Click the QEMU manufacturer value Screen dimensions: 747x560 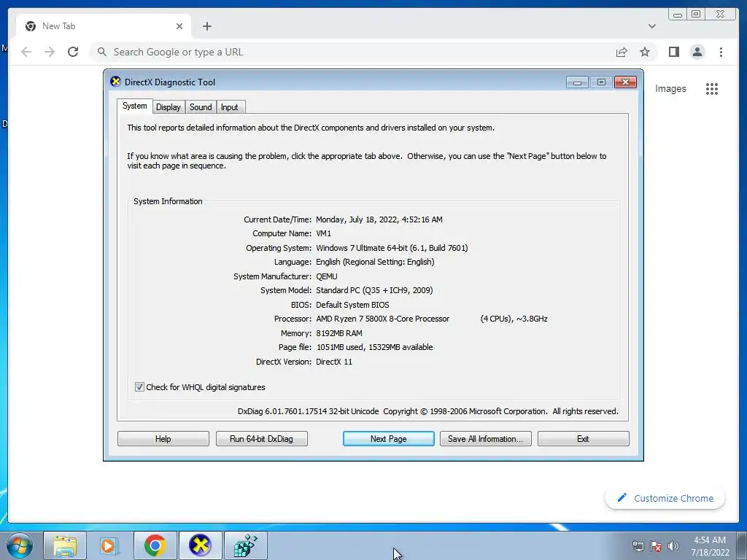pyautogui.click(x=326, y=276)
